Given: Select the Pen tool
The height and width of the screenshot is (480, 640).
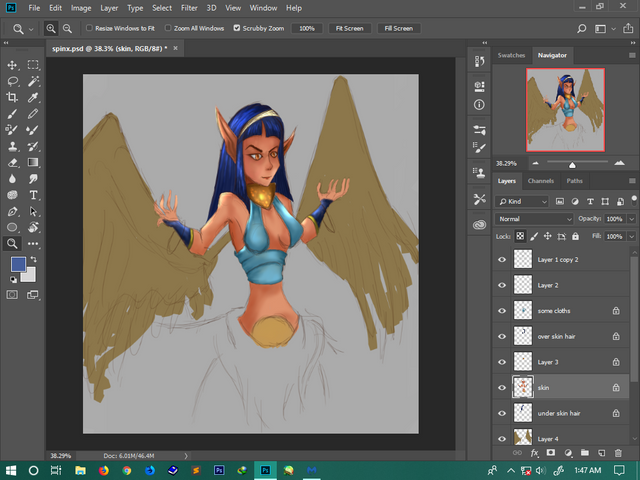Looking at the screenshot, I should point(12,211).
